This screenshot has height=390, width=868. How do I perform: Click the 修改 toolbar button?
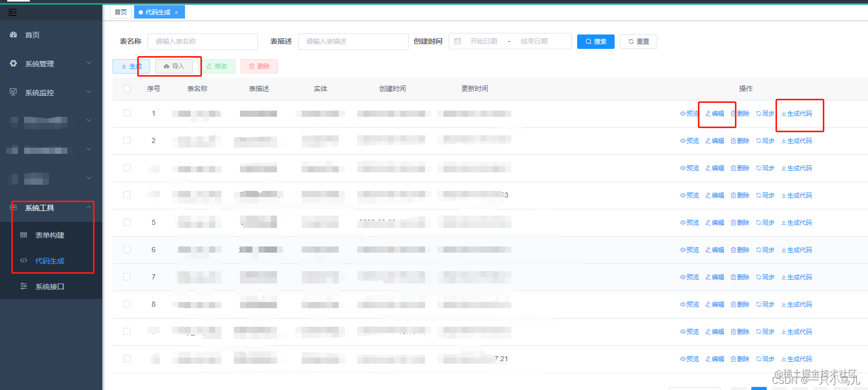coord(216,66)
